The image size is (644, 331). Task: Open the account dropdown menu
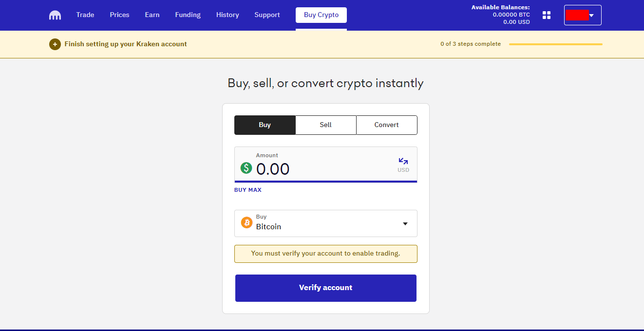tap(583, 15)
